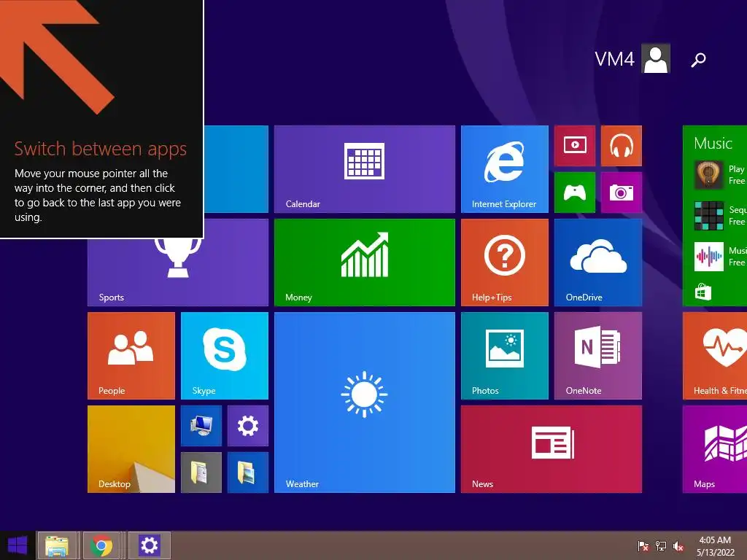Open the People tile
The image size is (747, 560).
click(131, 356)
